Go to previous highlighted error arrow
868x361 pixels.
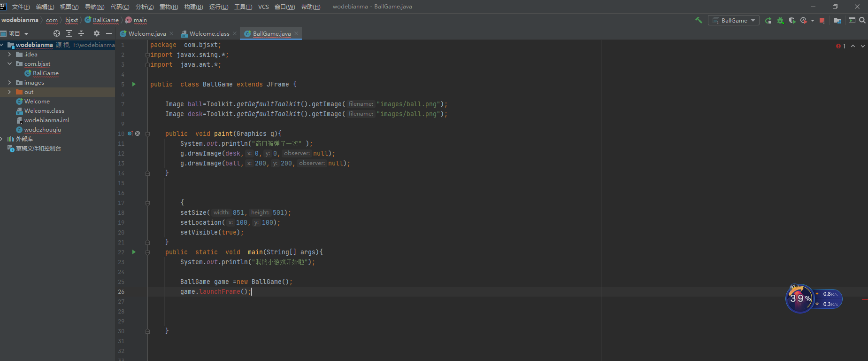click(853, 46)
